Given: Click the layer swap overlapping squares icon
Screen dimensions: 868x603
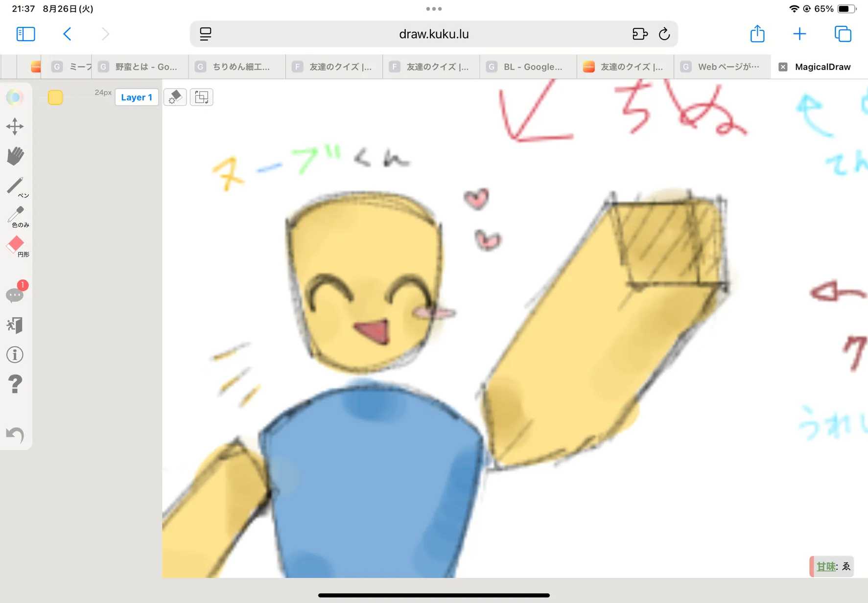Looking at the screenshot, I should click(201, 97).
